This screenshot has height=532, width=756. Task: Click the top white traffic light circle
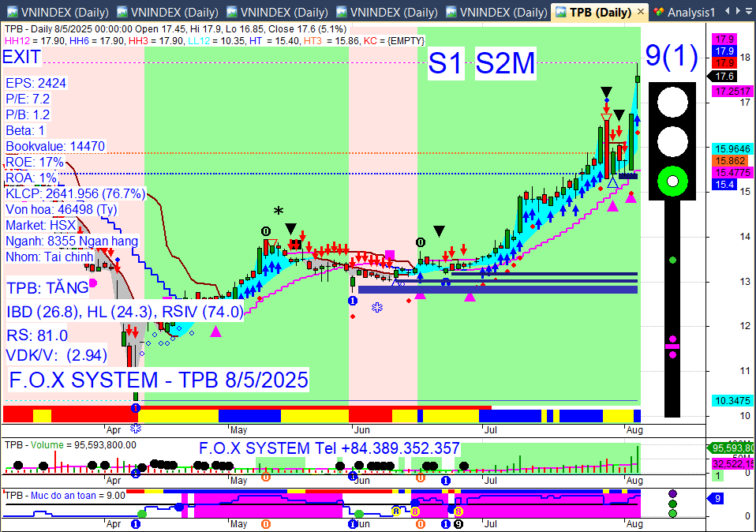[x=672, y=103]
